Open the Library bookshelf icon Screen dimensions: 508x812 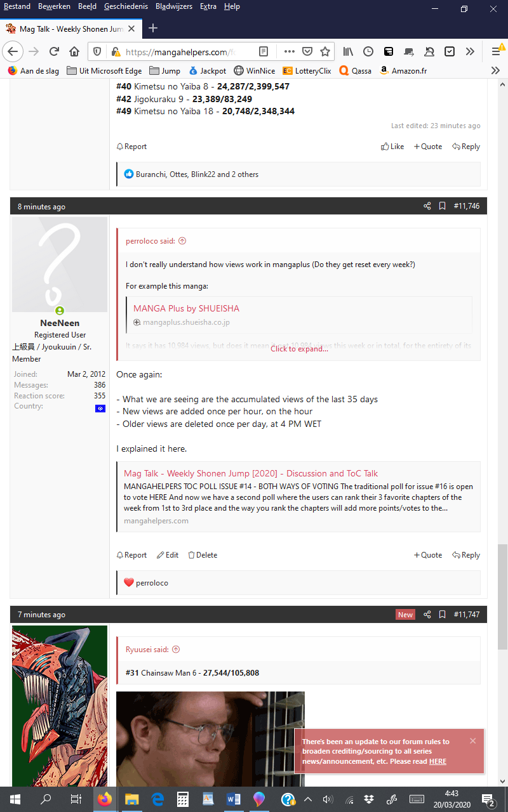pos(348,51)
